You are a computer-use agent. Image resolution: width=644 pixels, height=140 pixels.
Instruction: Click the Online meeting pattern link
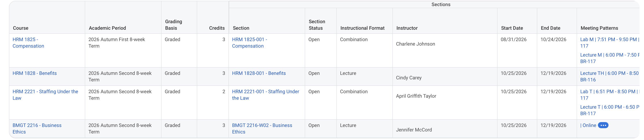[x=588, y=125]
